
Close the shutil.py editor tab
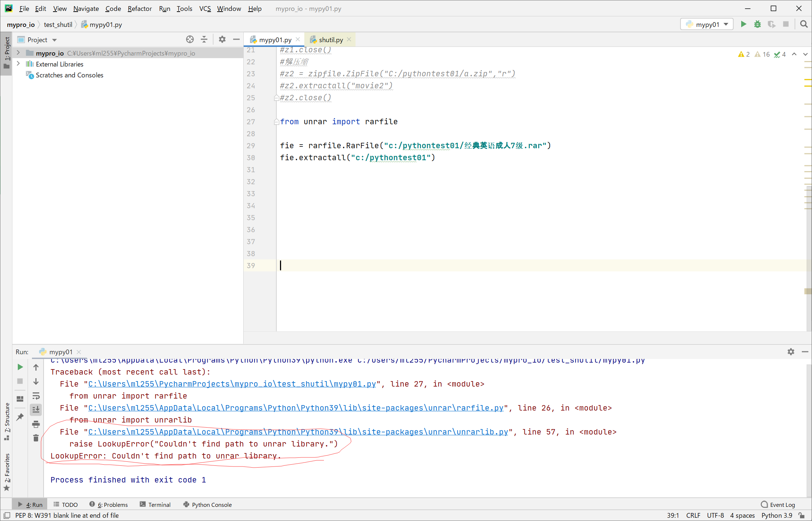click(x=349, y=39)
